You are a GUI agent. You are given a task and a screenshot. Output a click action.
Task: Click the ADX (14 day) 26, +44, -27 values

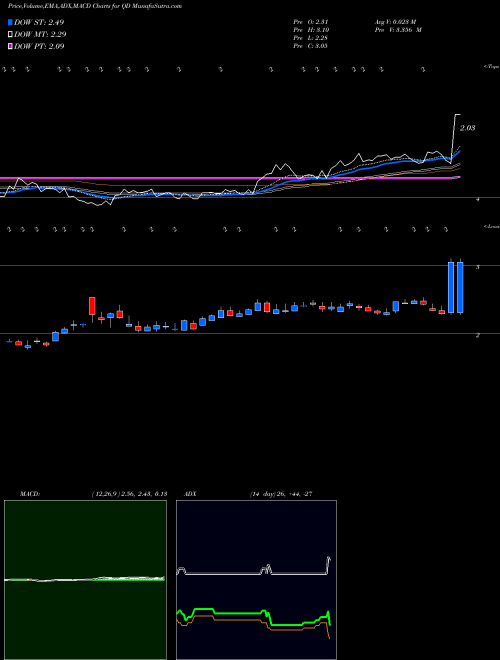pos(280,494)
